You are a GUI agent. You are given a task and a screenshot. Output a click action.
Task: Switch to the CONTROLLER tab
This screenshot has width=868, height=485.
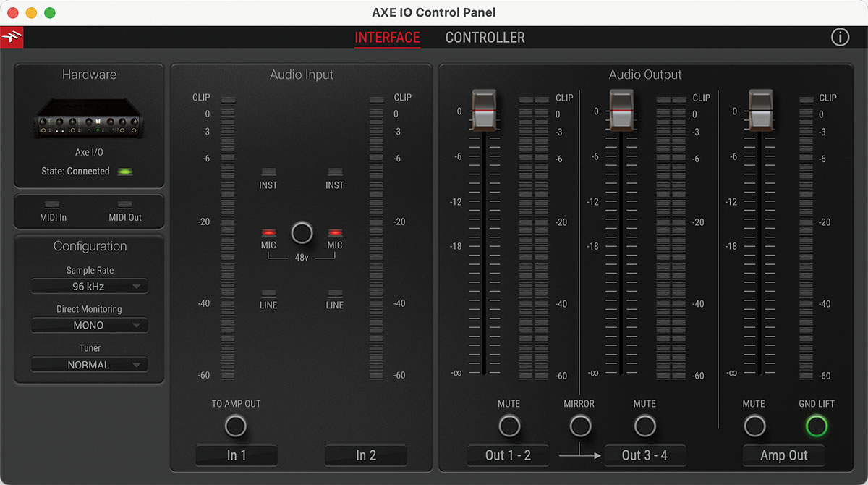point(485,38)
